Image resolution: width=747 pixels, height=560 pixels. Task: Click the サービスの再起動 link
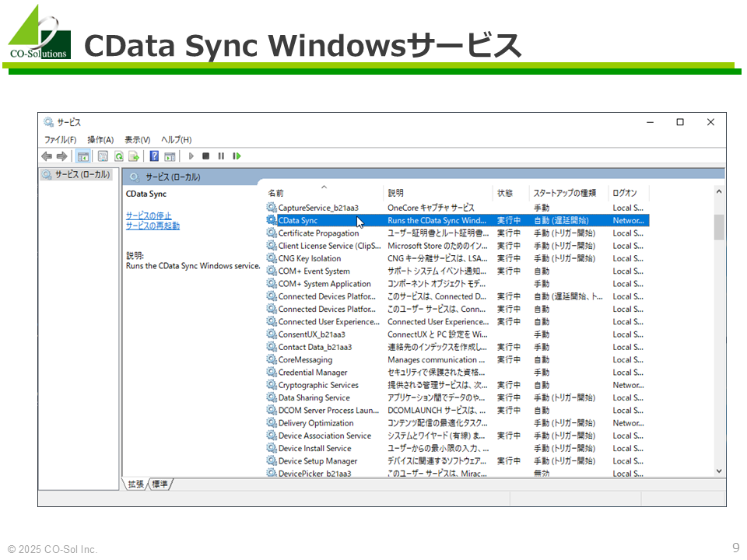153,226
